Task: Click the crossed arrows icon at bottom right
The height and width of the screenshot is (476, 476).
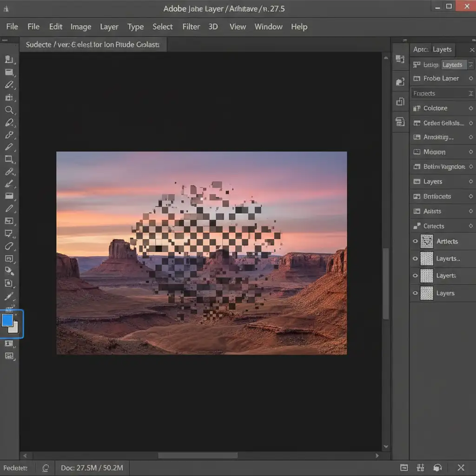Action: click(461, 468)
